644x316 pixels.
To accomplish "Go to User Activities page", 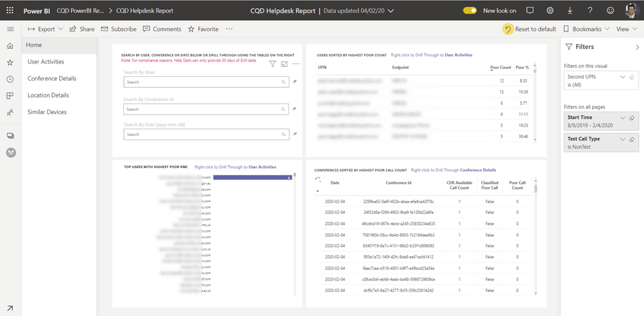I will point(46,62).
